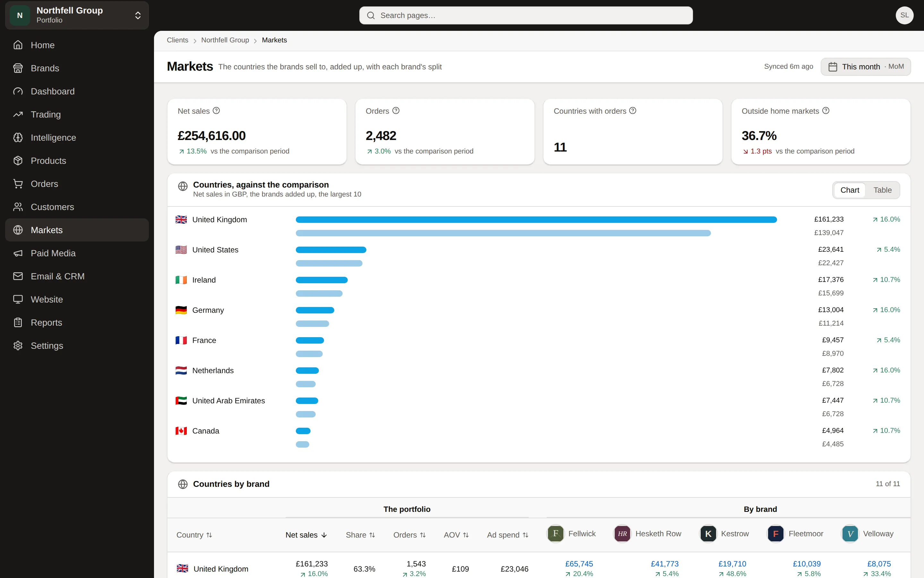The height and width of the screenshot is (578, 924).
Task: Open Fellwick UK sales £65,745 link
Action: [579, 564]
